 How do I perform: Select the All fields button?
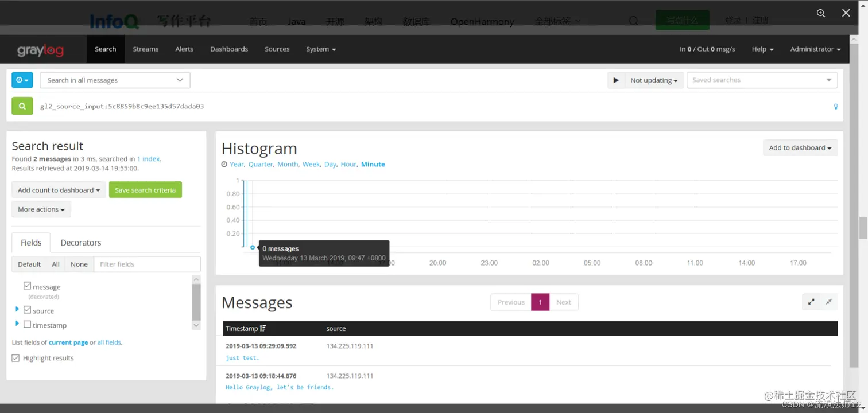(x=56, y=264)
